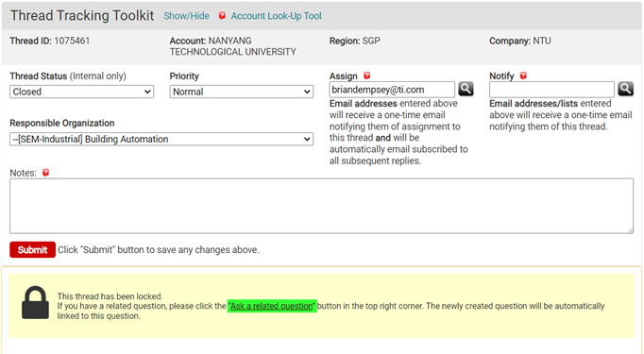Click the help icon next to Notes
This screenshot has height=354, width=644.
tap(45, 173)
